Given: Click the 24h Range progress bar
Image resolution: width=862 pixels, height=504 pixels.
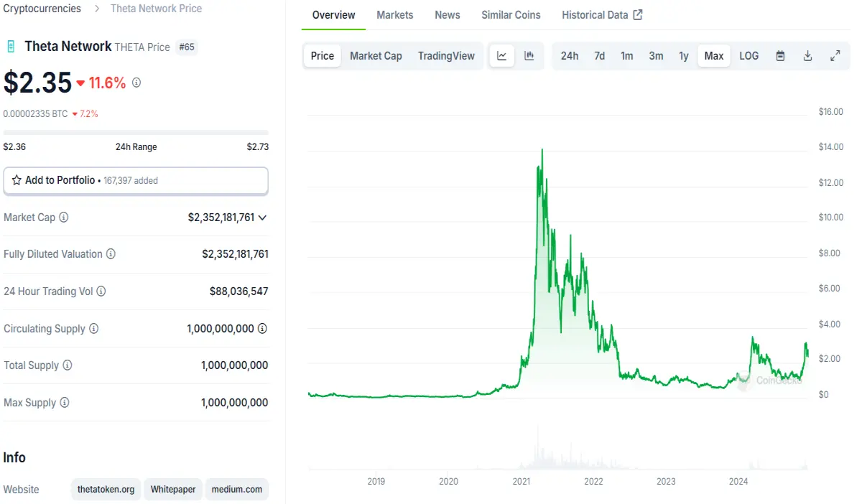Looking at the screenshot, I should [136, 133].
